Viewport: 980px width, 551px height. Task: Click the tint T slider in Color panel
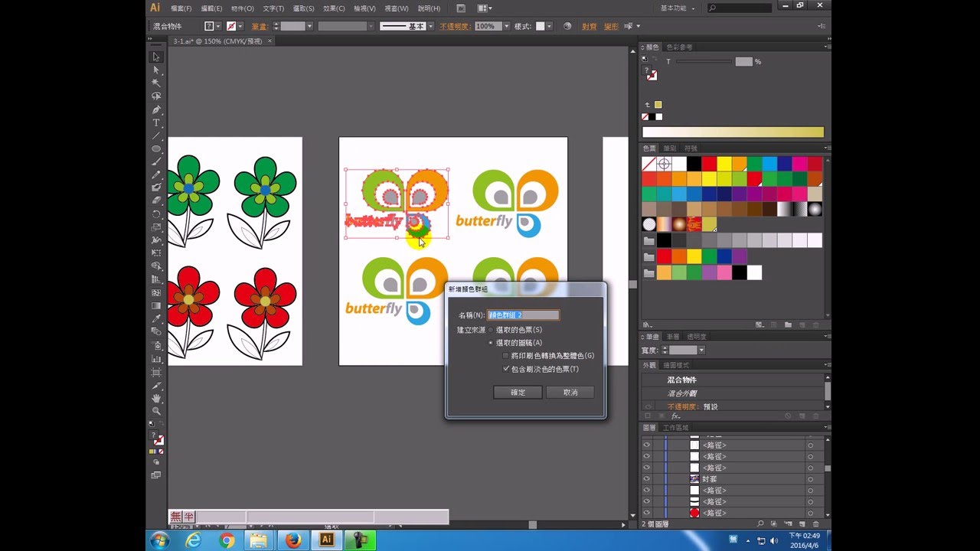tap(703, 61)
